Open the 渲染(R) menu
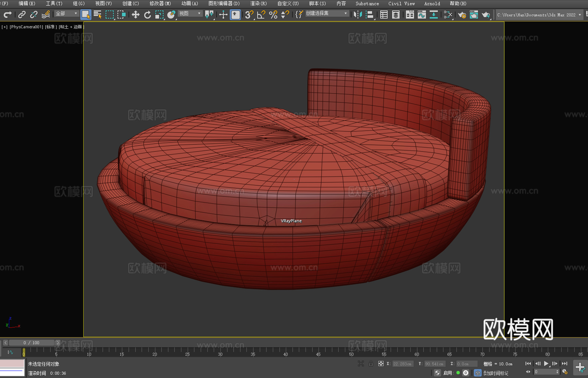588x378 pixels. (x=258, y=3)
